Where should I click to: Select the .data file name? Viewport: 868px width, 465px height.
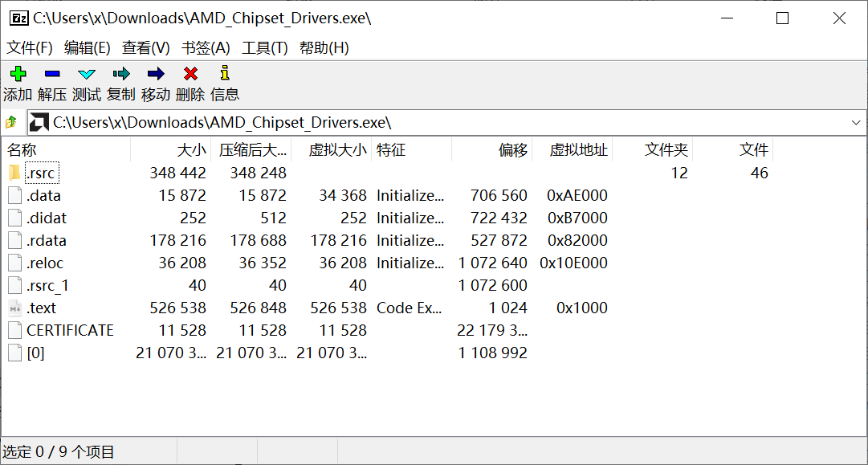click(x=43, y=195)
